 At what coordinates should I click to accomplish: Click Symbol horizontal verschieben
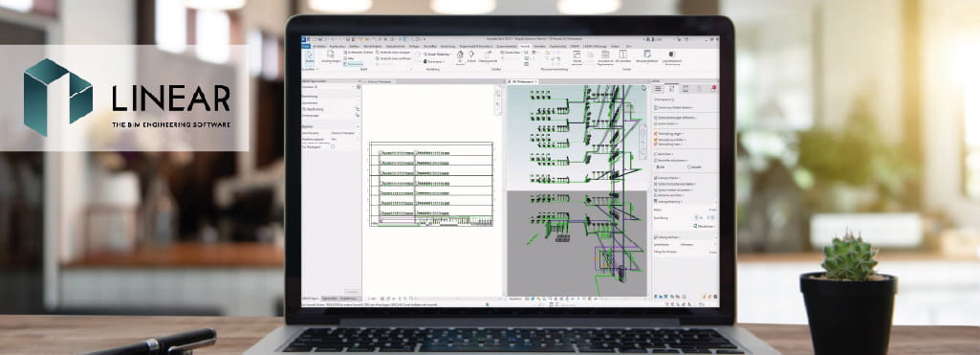click(x=676, y=185)
